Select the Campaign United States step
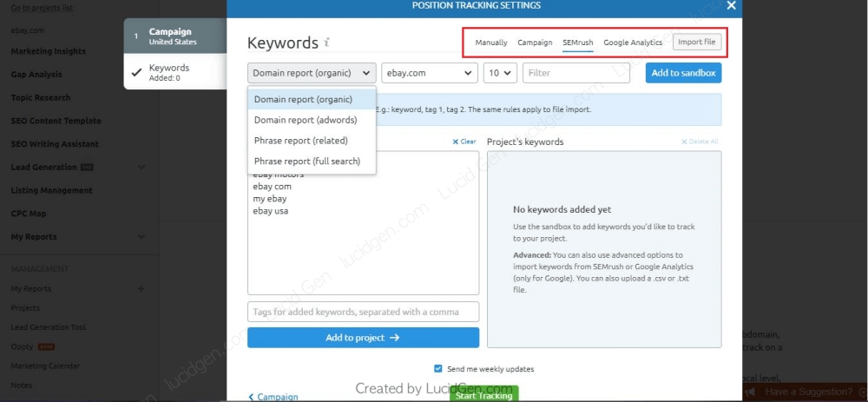Image resolution: width=868 pixels, height=402 pixels. point(175,36)
